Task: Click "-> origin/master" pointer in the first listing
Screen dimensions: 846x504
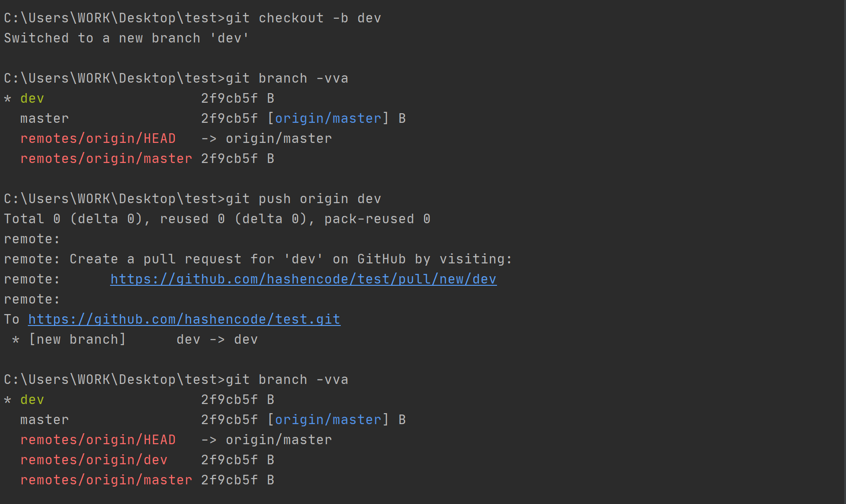Action: tap(266, 139)
